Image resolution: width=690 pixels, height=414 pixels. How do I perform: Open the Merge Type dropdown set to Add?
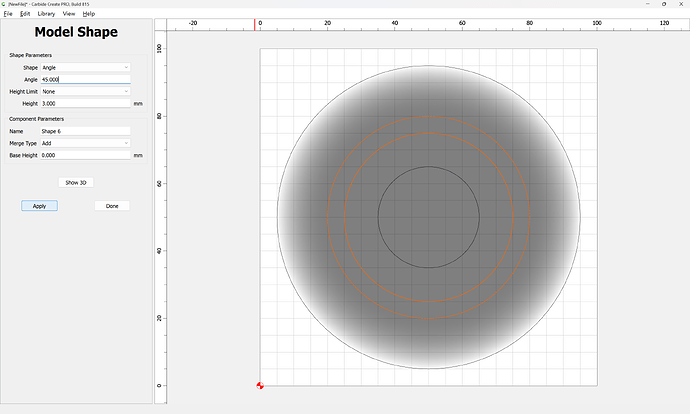(x=85, y=143)
